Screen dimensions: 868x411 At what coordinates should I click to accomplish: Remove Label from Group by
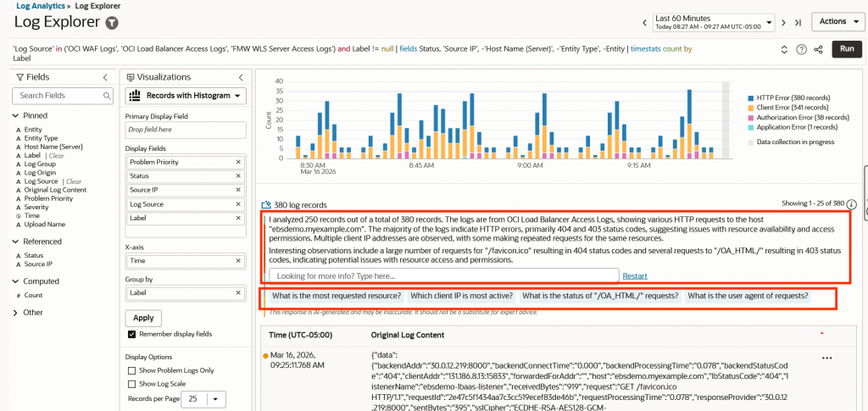(x=238, y=292)
